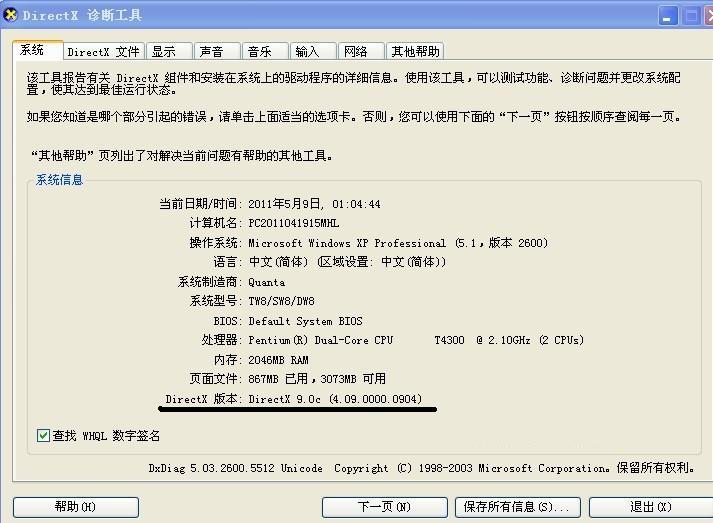Viewport: 713px width, 523px height.
Task: Click the 系统信息 group label
Action: 60,180
